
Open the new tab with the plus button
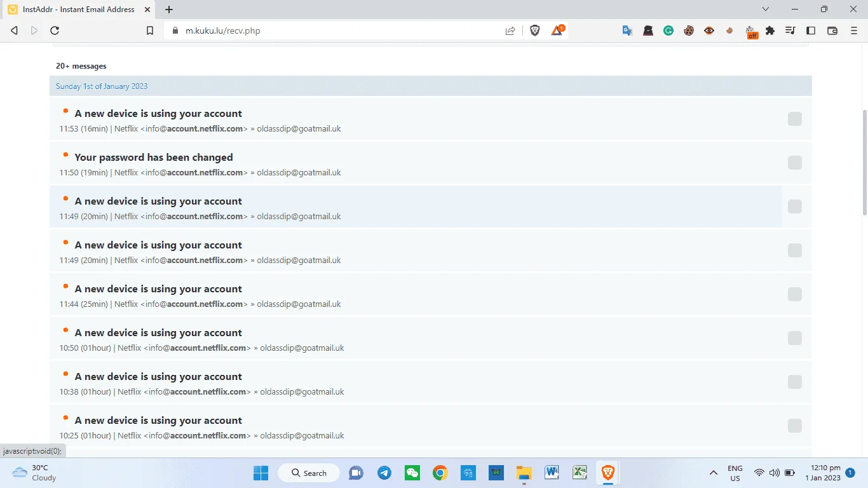(169, 10)
